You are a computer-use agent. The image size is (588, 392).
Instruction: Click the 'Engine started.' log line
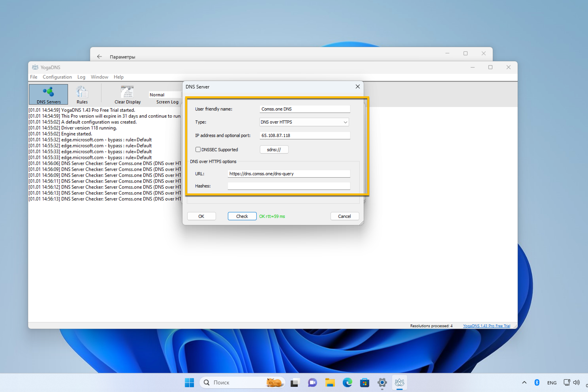(x=60, y=134)
